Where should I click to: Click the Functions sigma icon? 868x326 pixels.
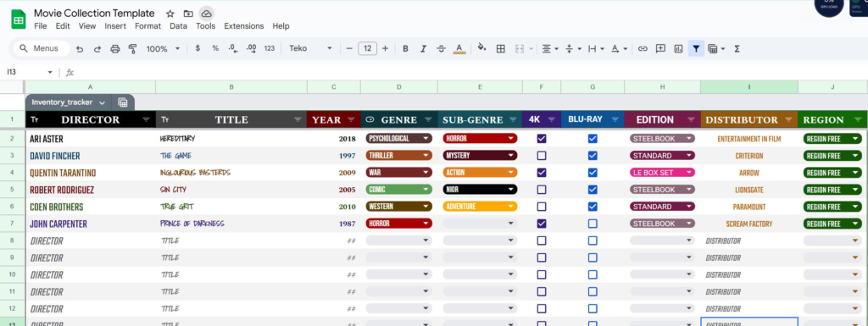coord(737,48)
